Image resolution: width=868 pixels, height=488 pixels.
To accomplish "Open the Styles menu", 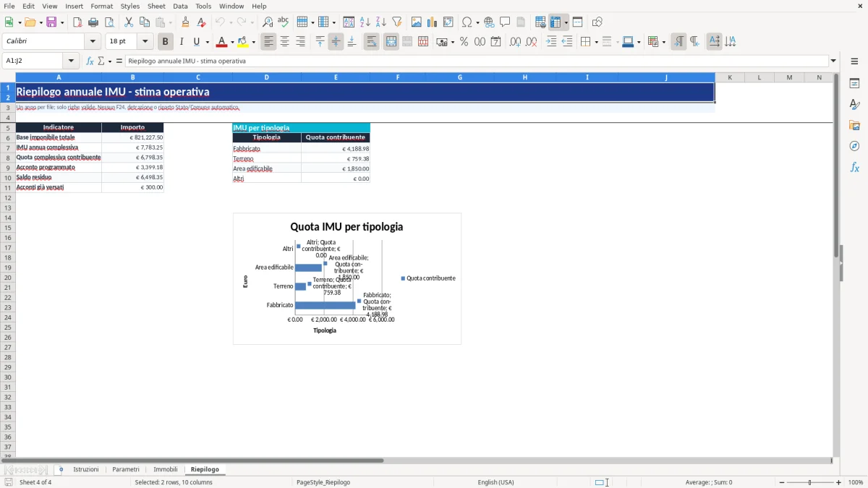I will pos(130,6).
